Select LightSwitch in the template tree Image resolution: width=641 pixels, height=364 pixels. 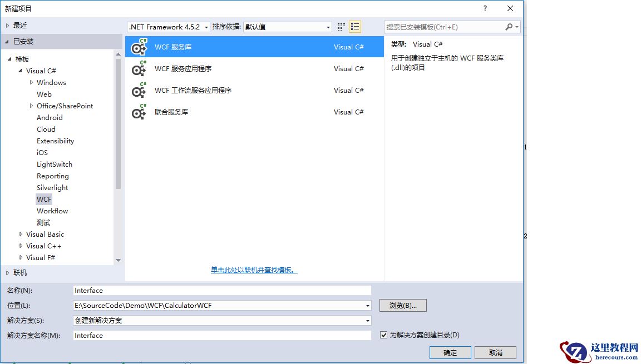(x=55, y=164)
